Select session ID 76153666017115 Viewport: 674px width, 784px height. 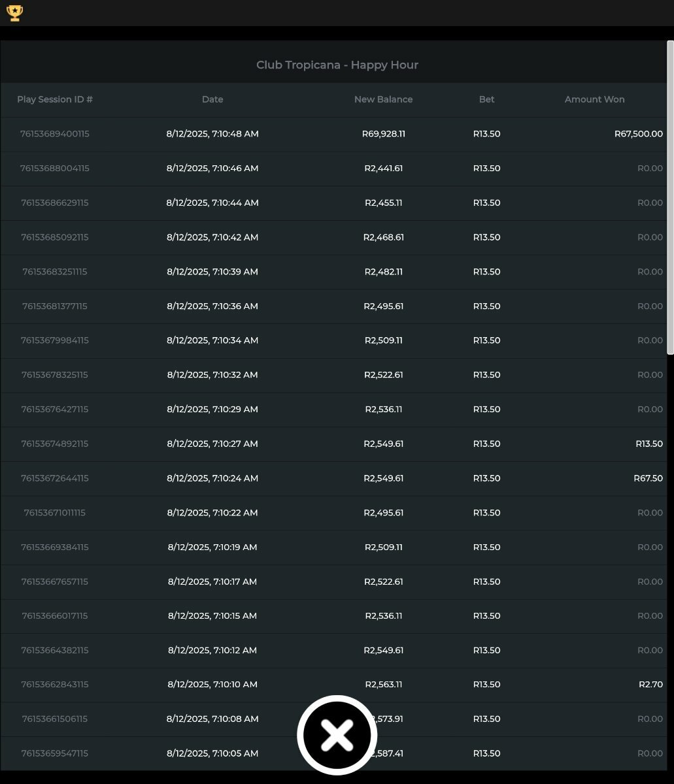[x=55, y=616]
